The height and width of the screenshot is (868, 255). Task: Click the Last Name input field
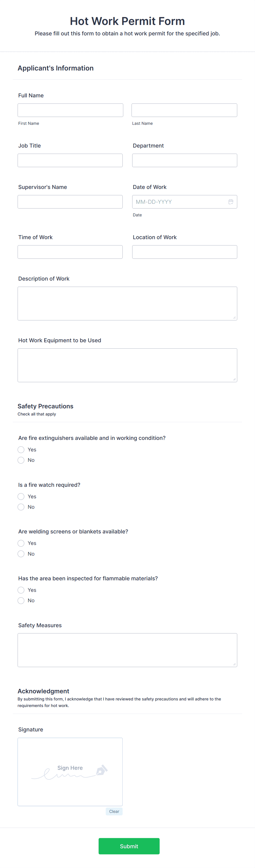pyautogui.click(x=184, y=110)
